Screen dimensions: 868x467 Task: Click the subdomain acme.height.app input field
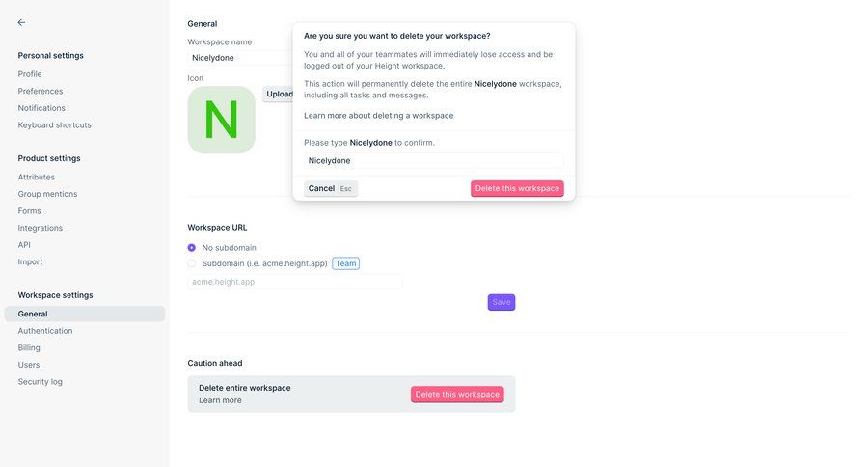tap(294, 282)
